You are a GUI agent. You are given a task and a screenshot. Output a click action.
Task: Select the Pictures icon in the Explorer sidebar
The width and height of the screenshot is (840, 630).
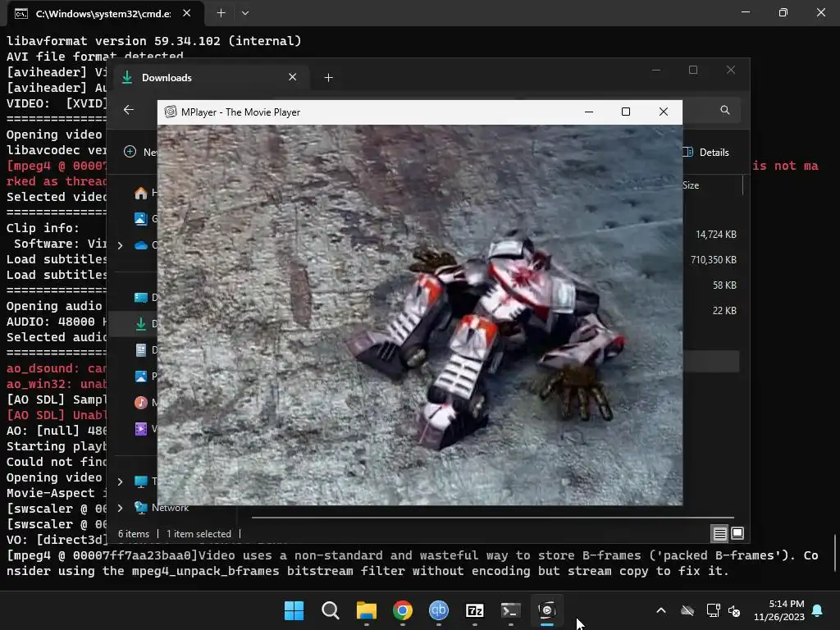[141, 376]
